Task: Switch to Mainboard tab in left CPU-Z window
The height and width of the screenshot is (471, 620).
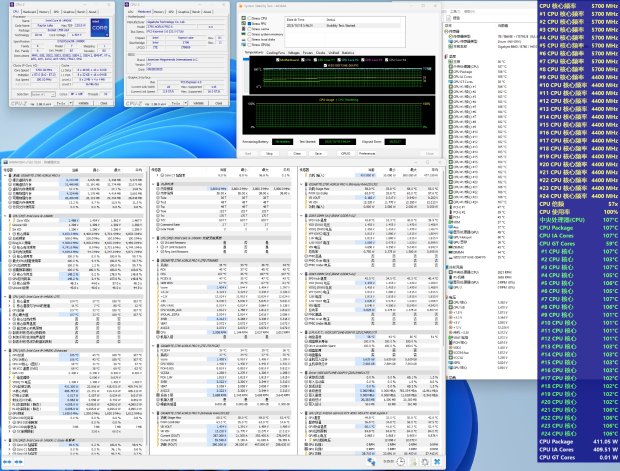Action: point(29,12)
